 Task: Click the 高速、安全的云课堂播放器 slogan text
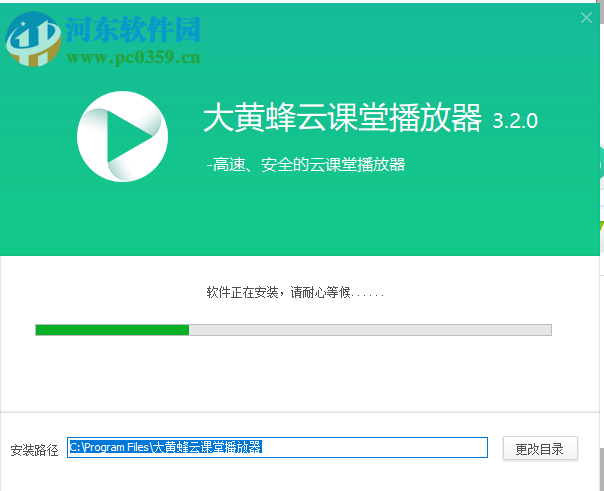(x=306, y=165)
